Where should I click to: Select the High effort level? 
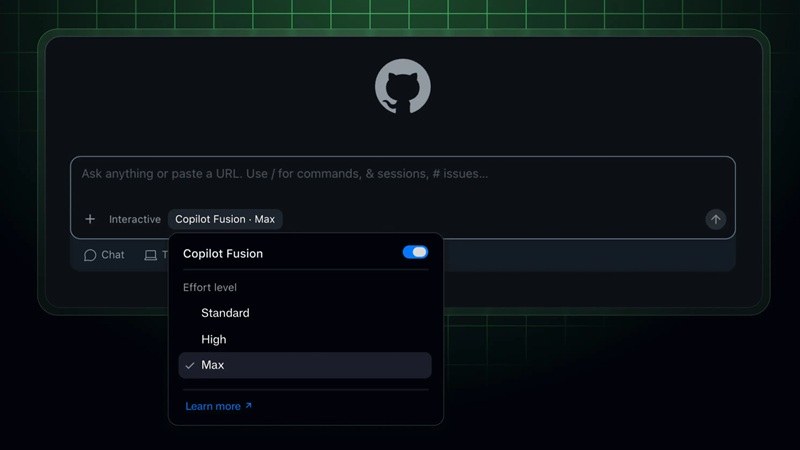point(305,339)
